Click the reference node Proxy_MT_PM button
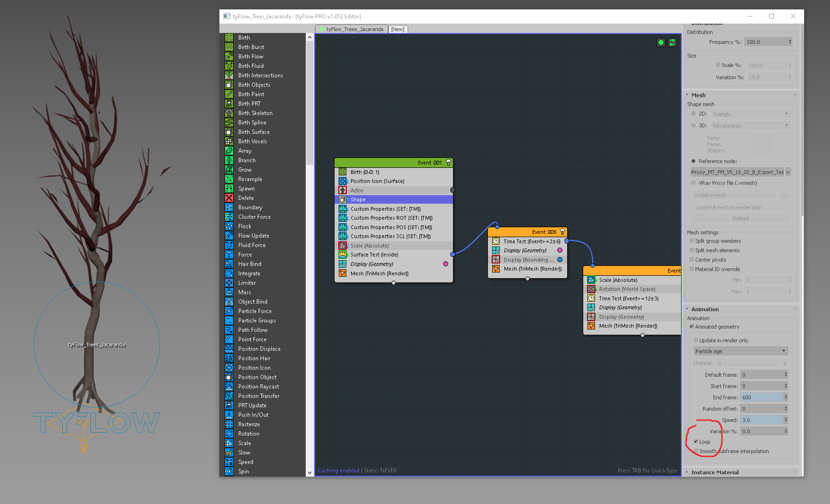This screenshot has width=830, height=504. point(737,172)
